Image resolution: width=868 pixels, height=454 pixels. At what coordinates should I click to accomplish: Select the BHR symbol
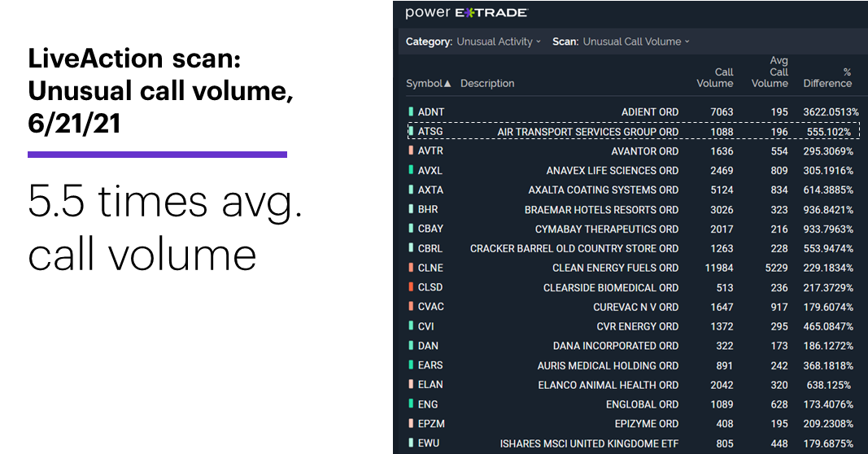tap(428, 209)
